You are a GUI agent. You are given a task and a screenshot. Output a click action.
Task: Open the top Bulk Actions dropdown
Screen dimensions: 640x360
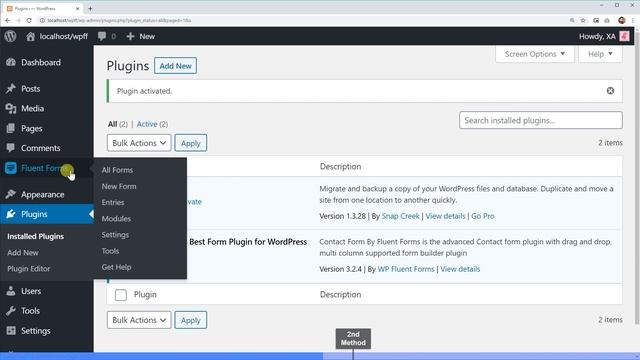tap(139, 143)
